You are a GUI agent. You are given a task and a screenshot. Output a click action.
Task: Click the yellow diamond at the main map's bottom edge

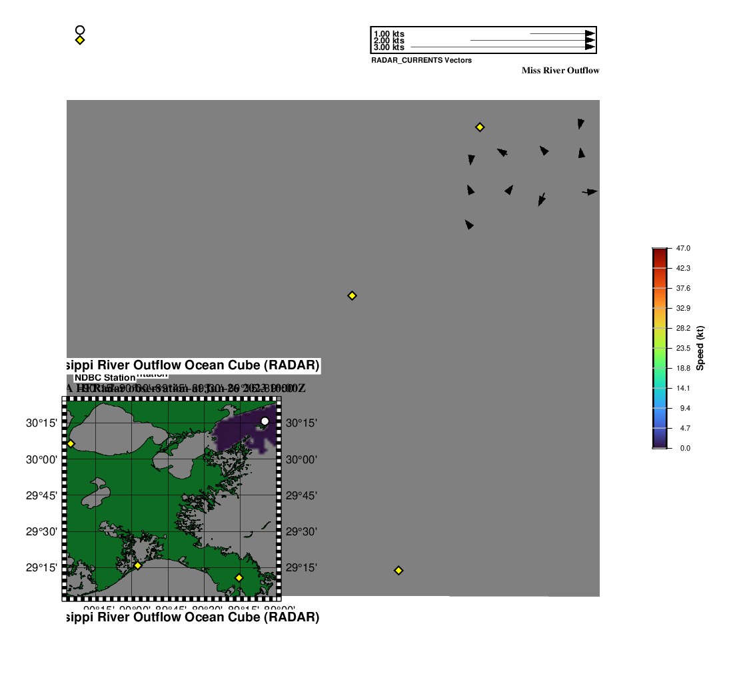coord(398,570)
